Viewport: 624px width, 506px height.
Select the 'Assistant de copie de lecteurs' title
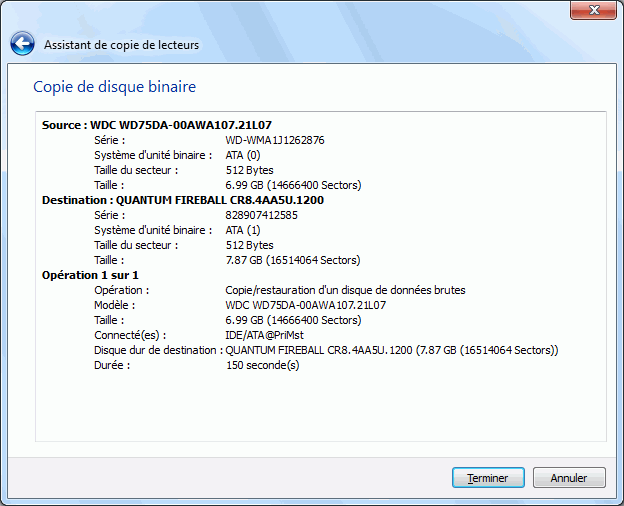tap(121, 45)
